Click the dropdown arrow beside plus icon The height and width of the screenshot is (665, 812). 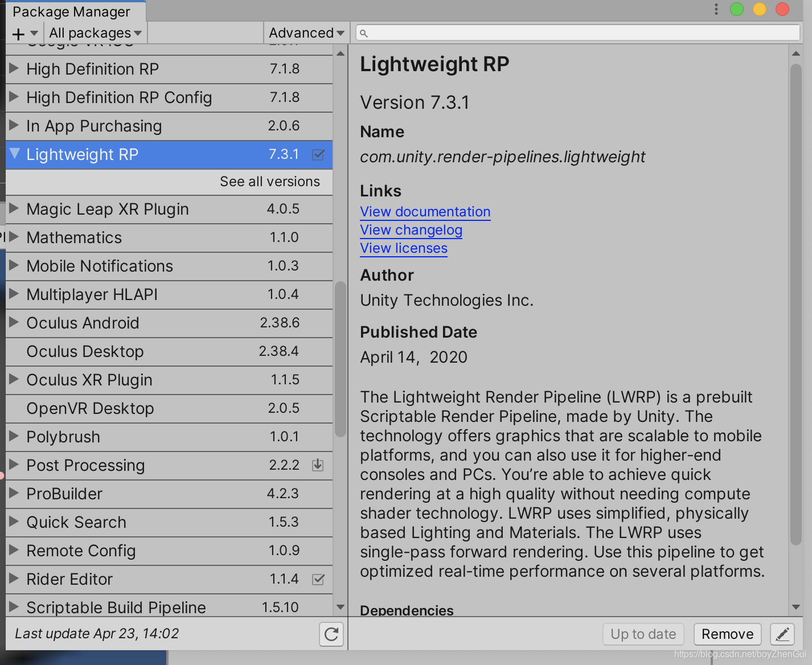coord(34,34)
